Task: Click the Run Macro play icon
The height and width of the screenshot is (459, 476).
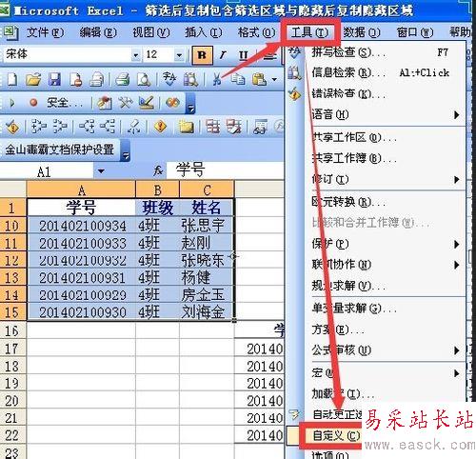Action: [x=12, y=103]
